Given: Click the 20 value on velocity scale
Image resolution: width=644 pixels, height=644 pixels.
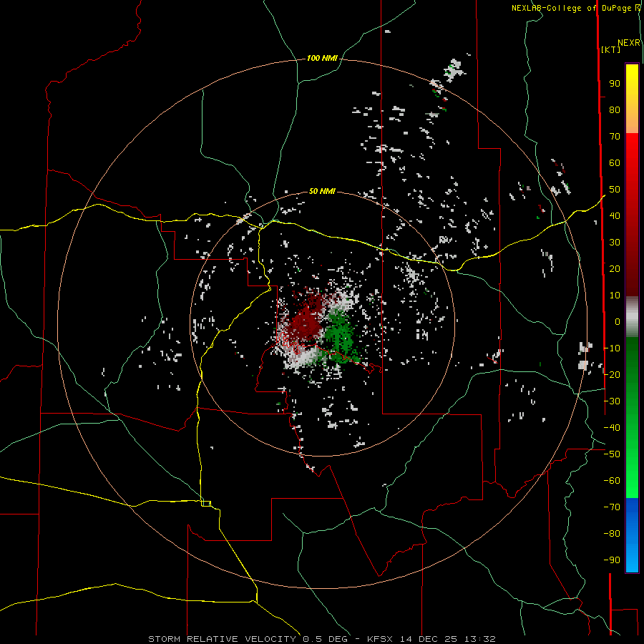Looking at the screenshot, I should (x=615, y=268).
